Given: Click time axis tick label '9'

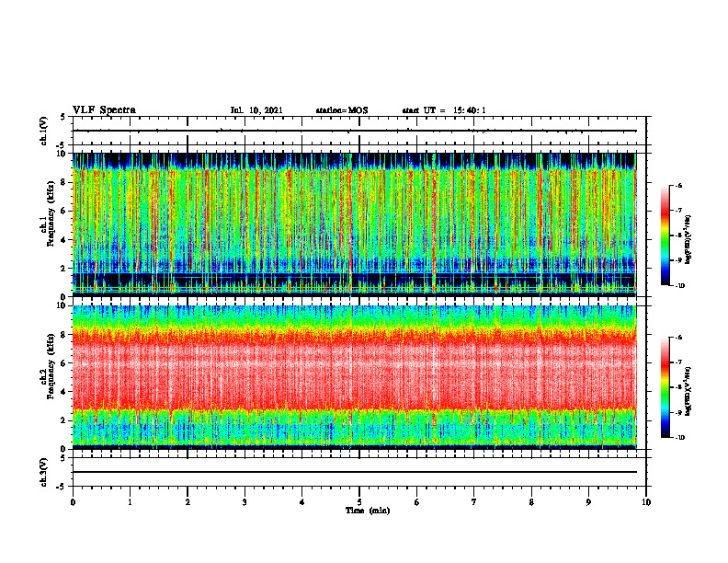Looking at the screenshot, I should click(588, 502).
